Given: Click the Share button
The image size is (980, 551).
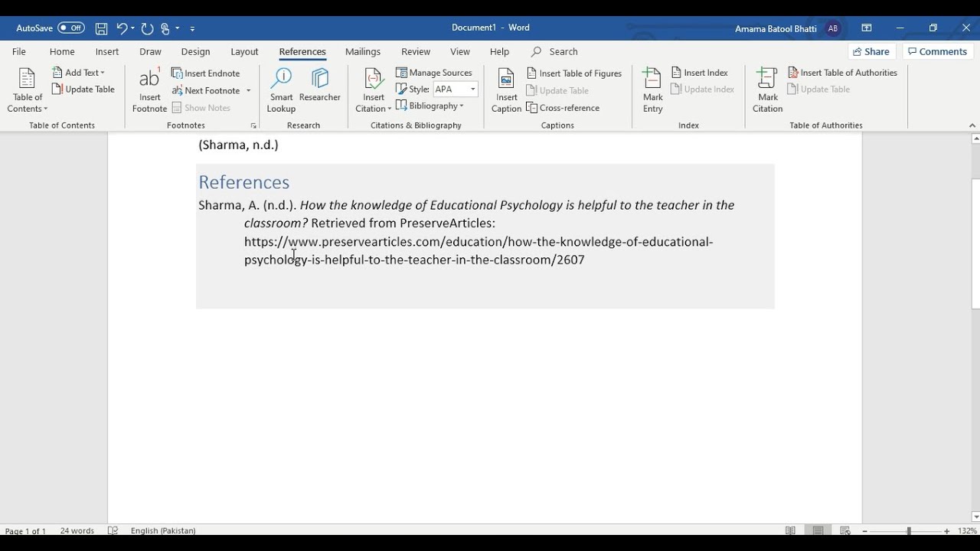Looking at the screenshot, I should pos(871,51).
